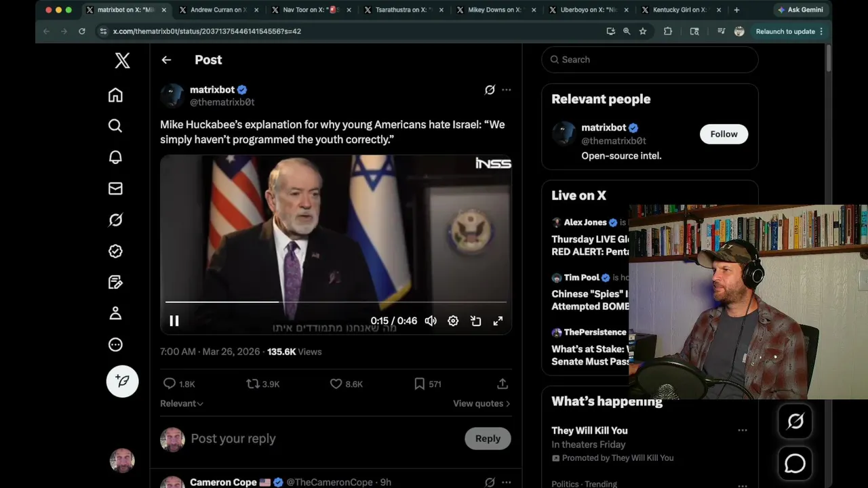Open floating Grok button
Viewport: 868px width, 488px height.
(795, 422)
